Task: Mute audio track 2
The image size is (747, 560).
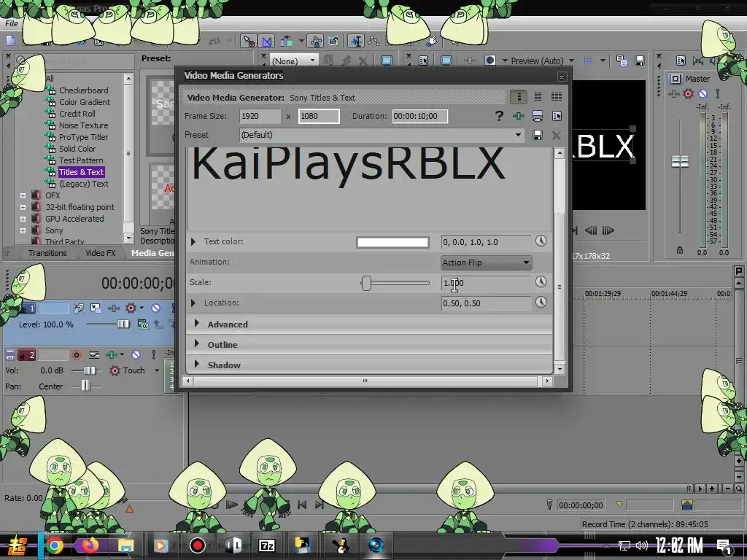Action: [136, 355]
